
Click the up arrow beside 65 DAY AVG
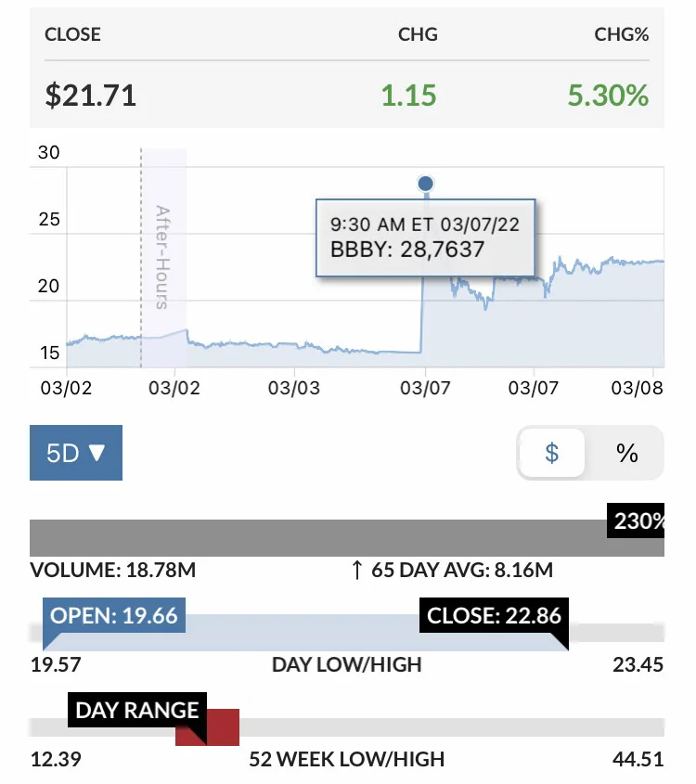tap(356, 570)
